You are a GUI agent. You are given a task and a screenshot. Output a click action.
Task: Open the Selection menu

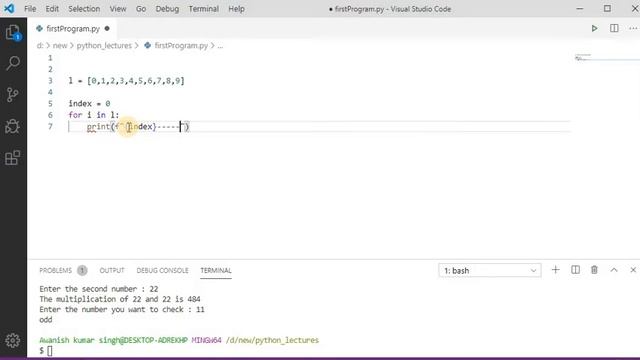point(84,9)
